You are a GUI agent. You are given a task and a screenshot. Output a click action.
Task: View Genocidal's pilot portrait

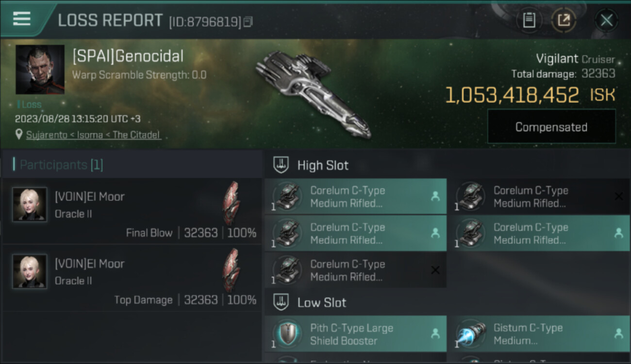[40, 69]
